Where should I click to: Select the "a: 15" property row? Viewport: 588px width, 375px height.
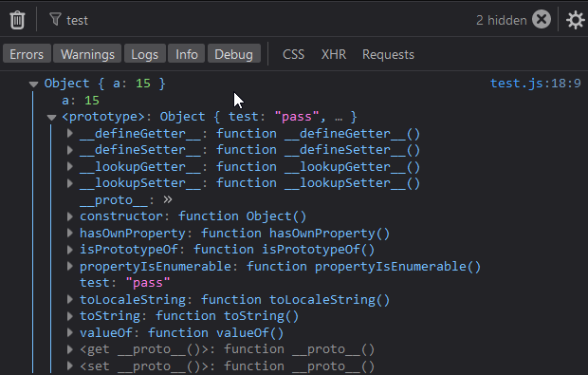tap(81, 101)
